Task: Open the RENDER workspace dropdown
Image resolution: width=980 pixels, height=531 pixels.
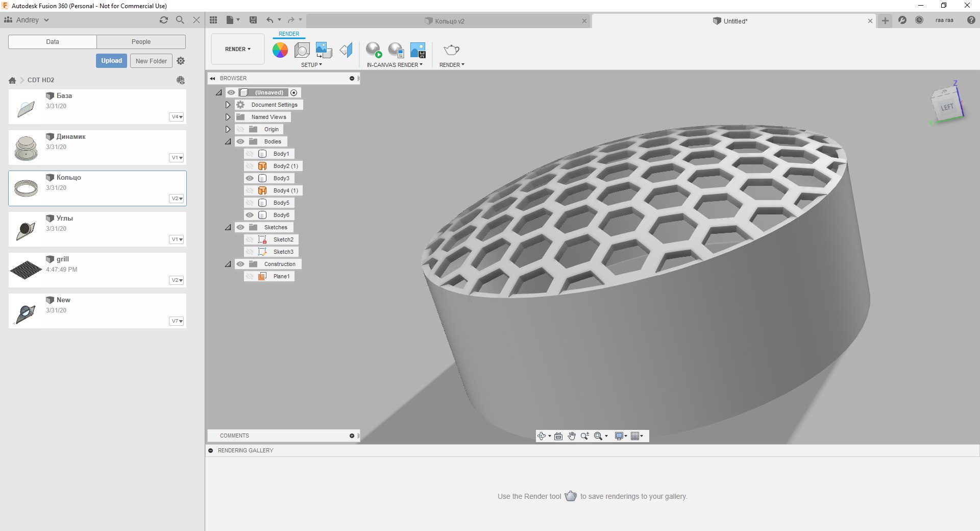Action: coord(238,49)
